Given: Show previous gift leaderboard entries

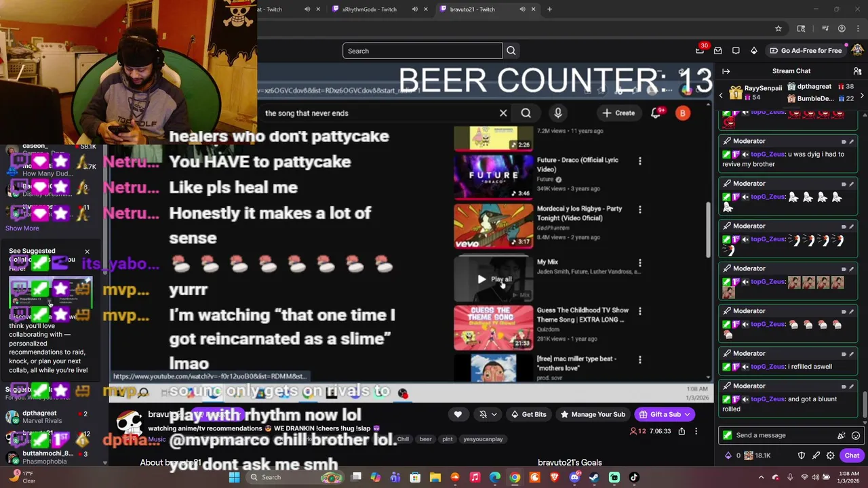Looking at the screenshot, I should tap(721, 96).
